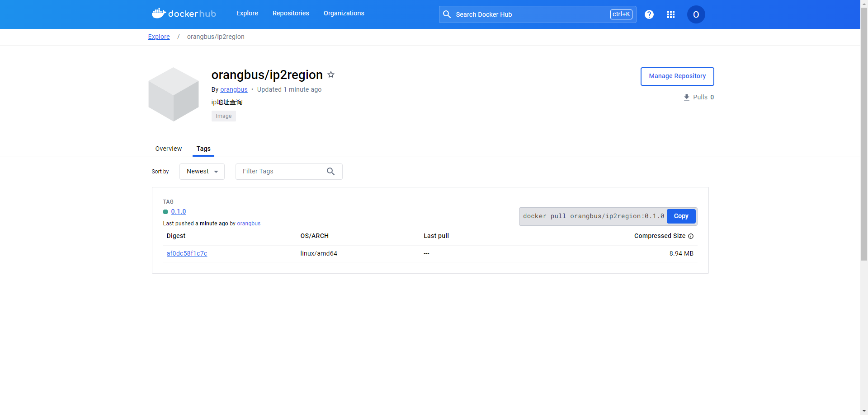The height and width of the screenshot is (415, 868).
Task: Open the 0.1.0 tag link
Action: tap(179, 212)
